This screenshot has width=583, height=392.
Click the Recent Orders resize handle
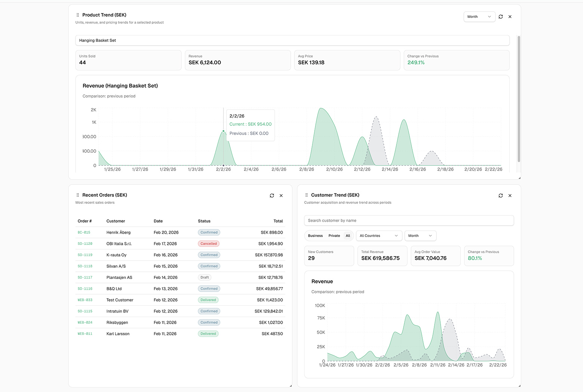[x=290, y=385]
